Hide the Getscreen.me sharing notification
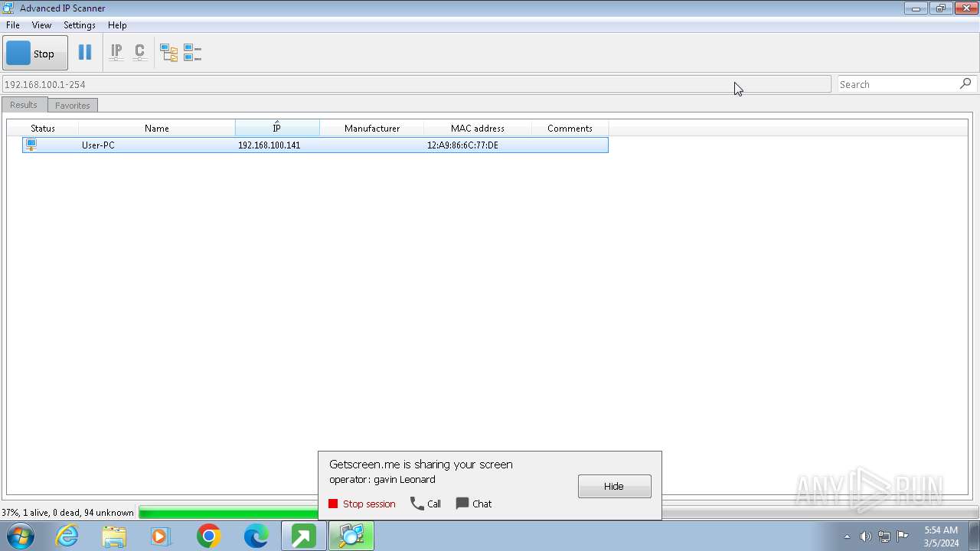Image resolution: width=980 pixels, height=551 pixels. 615,486
